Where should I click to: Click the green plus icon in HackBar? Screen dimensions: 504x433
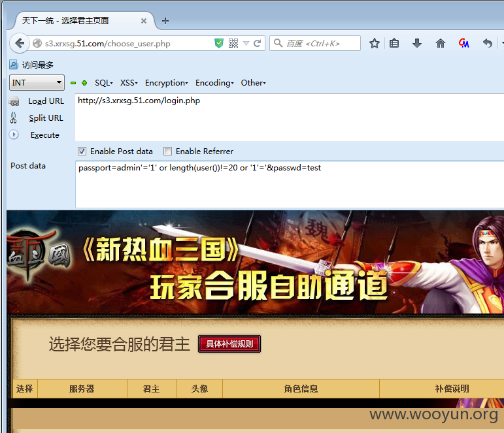(x=84, y=83)
